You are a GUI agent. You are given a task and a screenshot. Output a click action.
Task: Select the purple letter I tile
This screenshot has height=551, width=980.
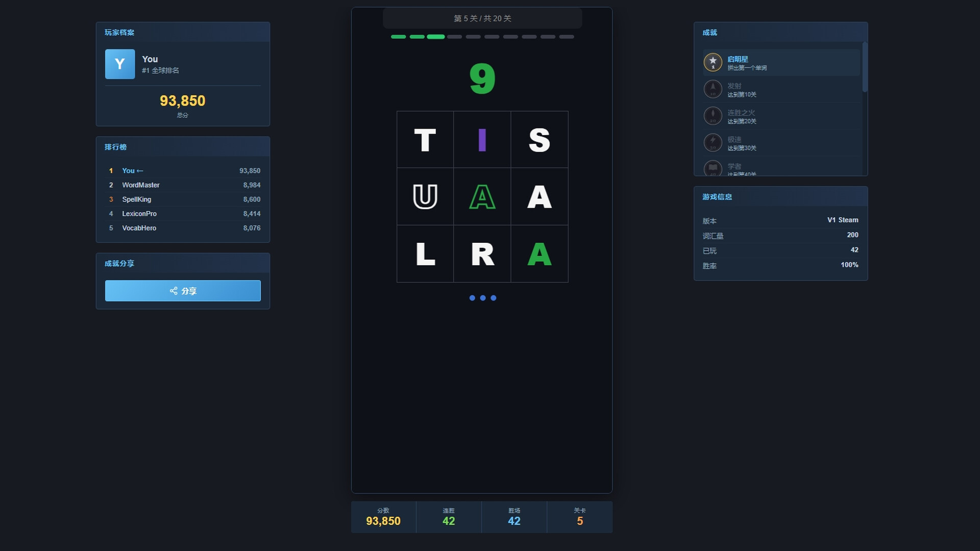(482, 140)
